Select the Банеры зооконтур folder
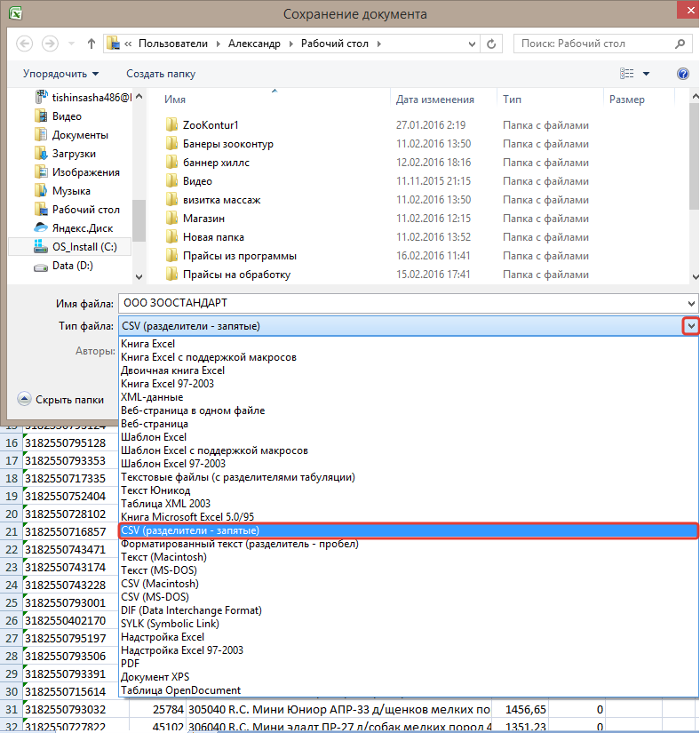700x733 pixels. point(228,144)
